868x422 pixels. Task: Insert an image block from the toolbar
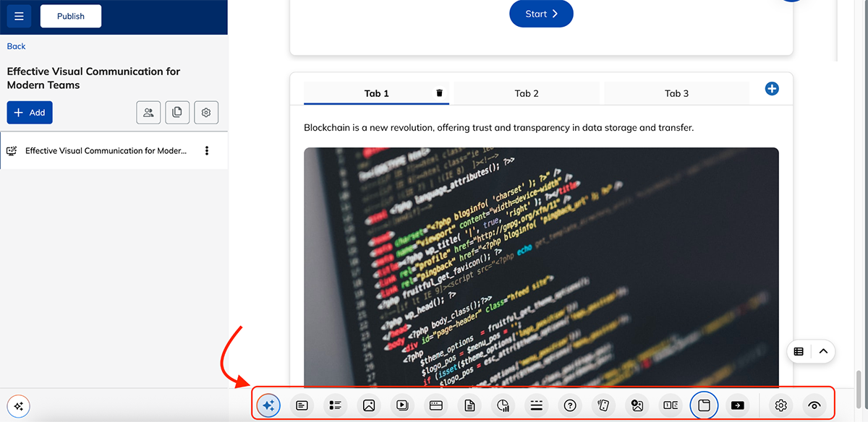(369, 405)
